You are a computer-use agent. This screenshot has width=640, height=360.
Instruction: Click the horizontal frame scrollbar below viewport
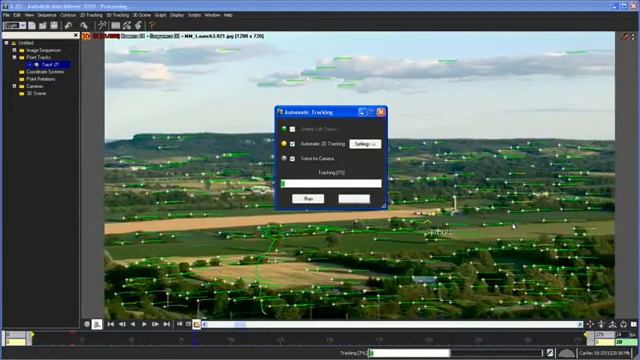point(392,324)
